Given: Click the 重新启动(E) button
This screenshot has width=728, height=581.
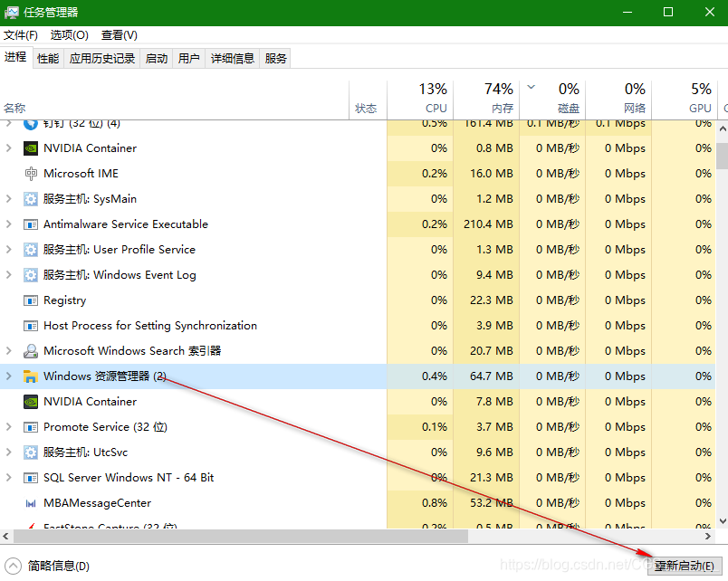Looking at the screenshot, I should click(685, 567).
